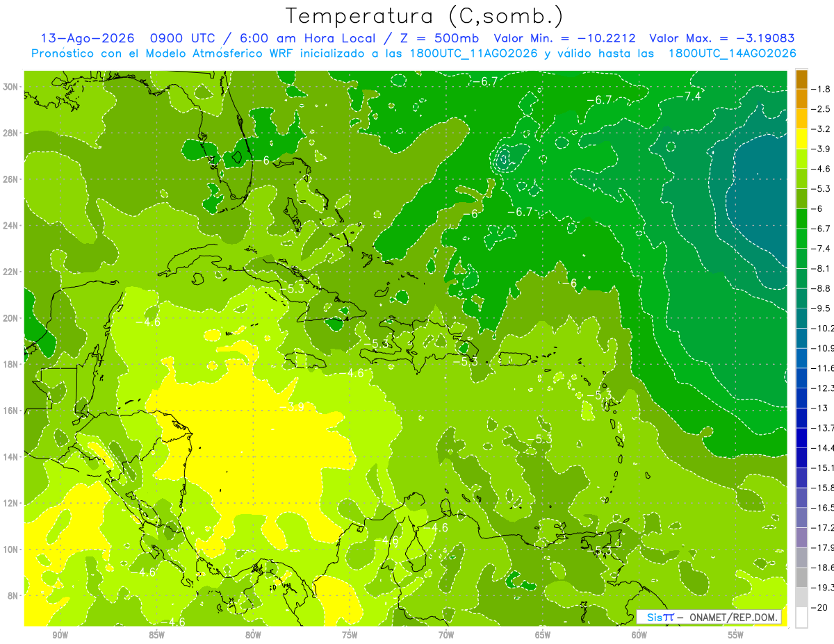Screen dimensions: 834x644
Task: Click the 24N latitude axis label
Action: pyautogui.click(x=11, y=226)
